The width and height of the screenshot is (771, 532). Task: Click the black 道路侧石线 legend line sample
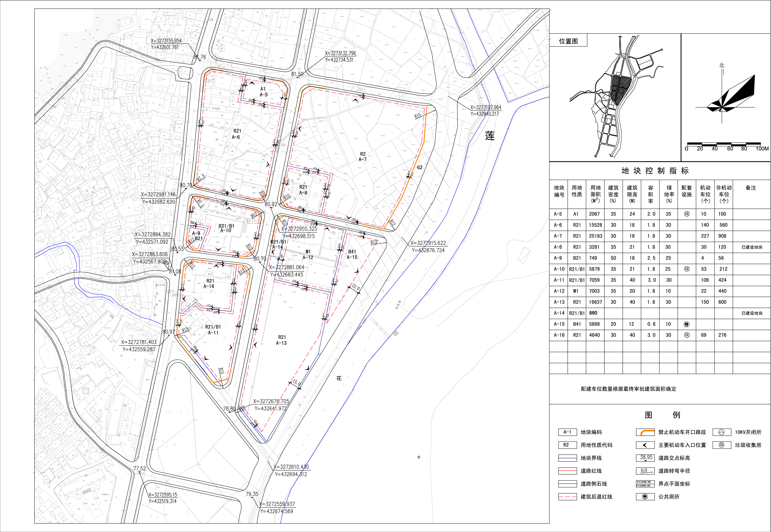568,484
